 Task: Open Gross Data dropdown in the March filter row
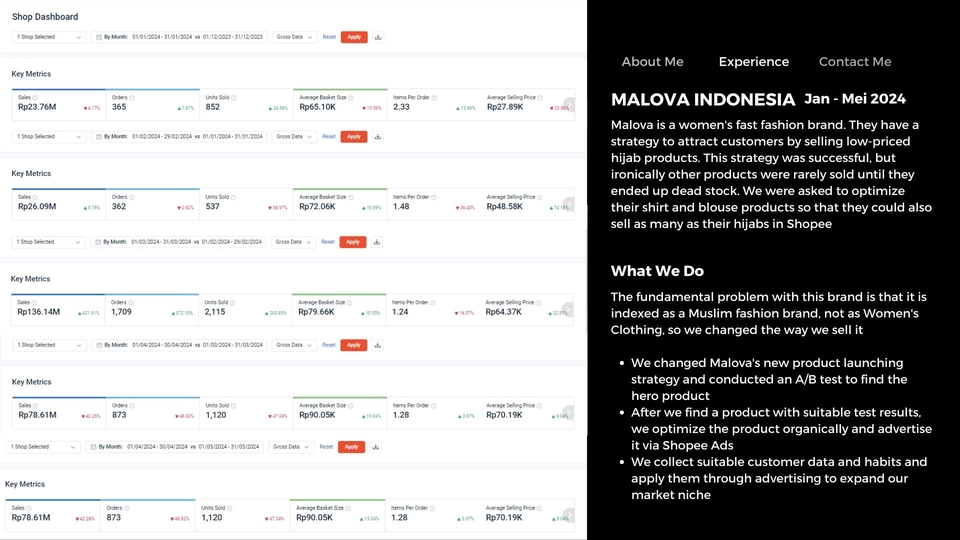click(x=291, y=242)
